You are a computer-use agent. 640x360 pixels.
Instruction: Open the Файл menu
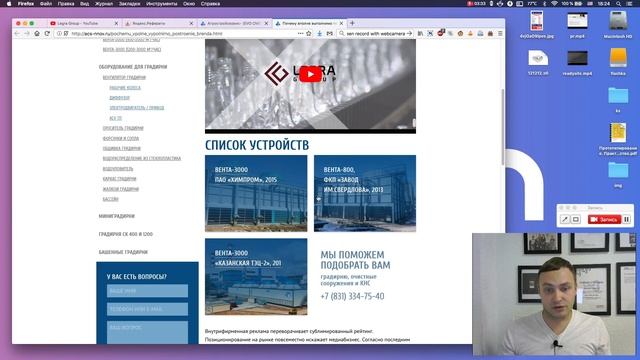click(x=46, y=4)
